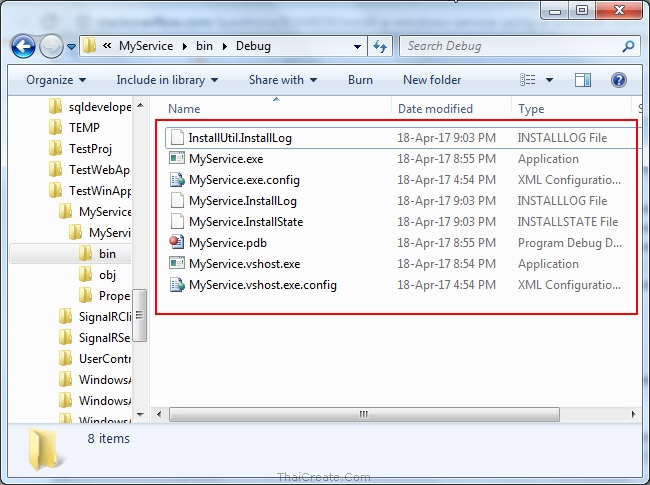Image resolution: width=650 pixels, height=485 pixels.
Task: Click the MyService.pdb file name
Action: 228,243
